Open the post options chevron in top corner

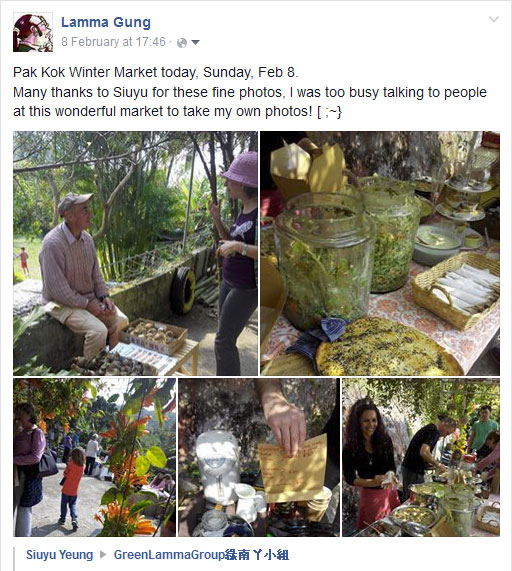[x=494, y=19]
